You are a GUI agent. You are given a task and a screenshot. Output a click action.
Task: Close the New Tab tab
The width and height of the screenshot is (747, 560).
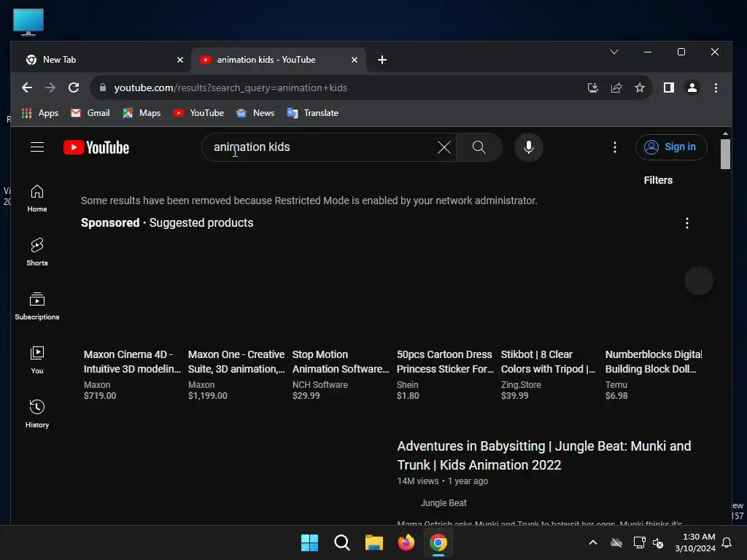180,60
